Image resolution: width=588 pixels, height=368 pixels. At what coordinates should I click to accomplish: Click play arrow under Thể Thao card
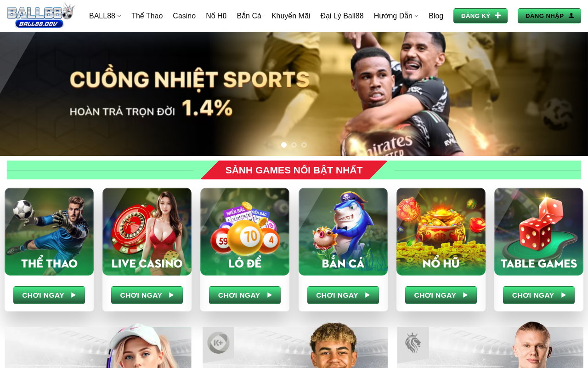[73, 295]
